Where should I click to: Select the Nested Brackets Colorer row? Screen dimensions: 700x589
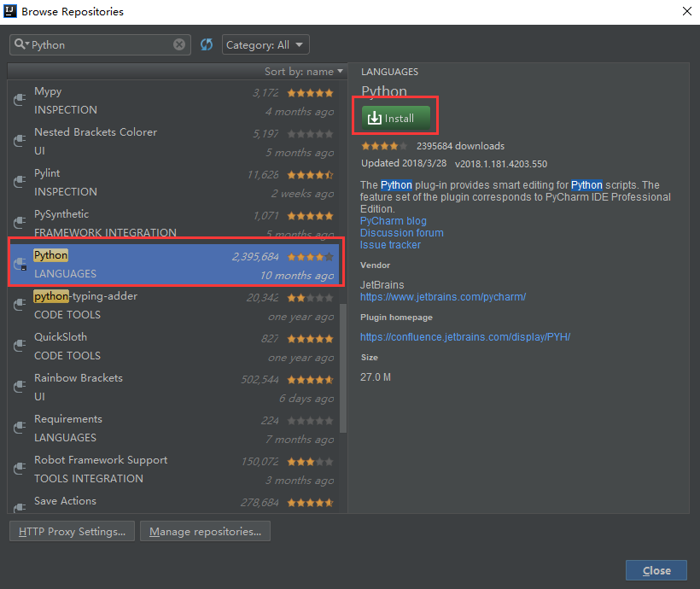(173, 141)
